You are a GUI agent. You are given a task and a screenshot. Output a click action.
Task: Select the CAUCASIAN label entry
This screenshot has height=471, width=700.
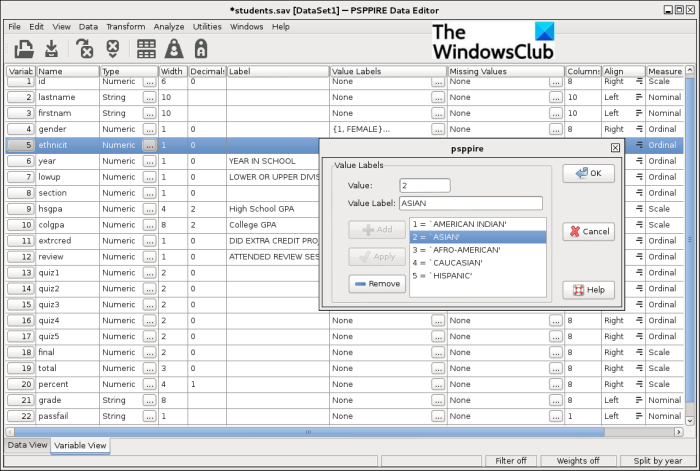pyautogui.click(x=478, y=263)
